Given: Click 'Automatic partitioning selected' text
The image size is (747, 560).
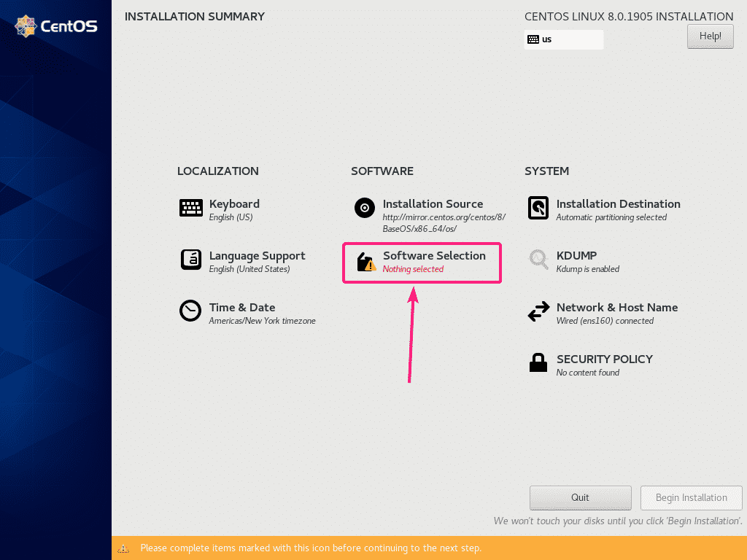Looking at the screenshot, I should (x=611, y=217).
